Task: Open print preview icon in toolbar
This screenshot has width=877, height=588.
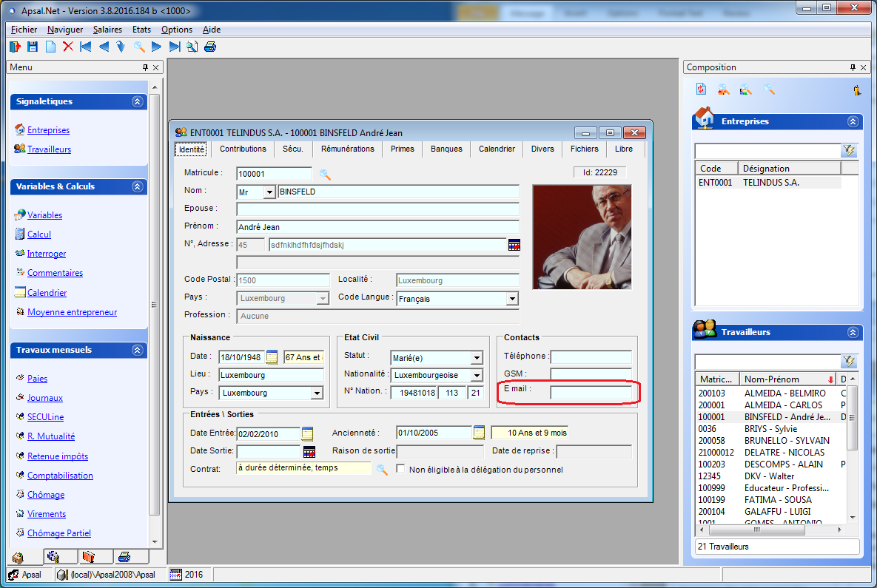Action: pyautogui.click(x=192, y=47)
